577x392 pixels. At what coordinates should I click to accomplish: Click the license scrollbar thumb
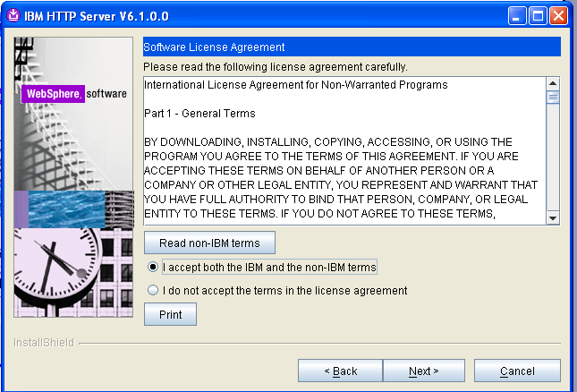point(553,98)
